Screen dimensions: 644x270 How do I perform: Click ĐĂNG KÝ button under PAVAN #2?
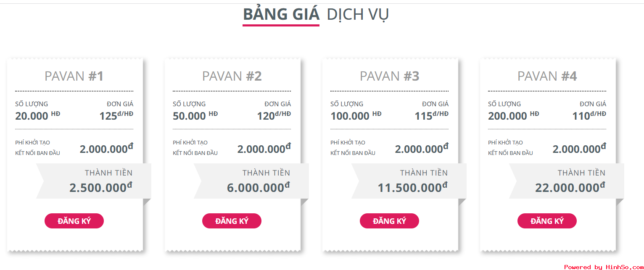232,221
